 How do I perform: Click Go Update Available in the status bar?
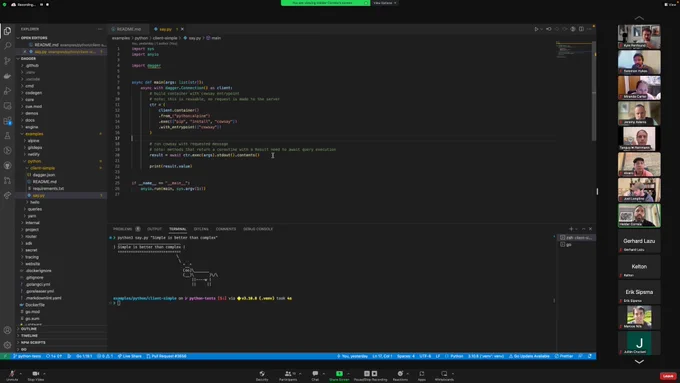pyautogui.click(x=529, y=356)
